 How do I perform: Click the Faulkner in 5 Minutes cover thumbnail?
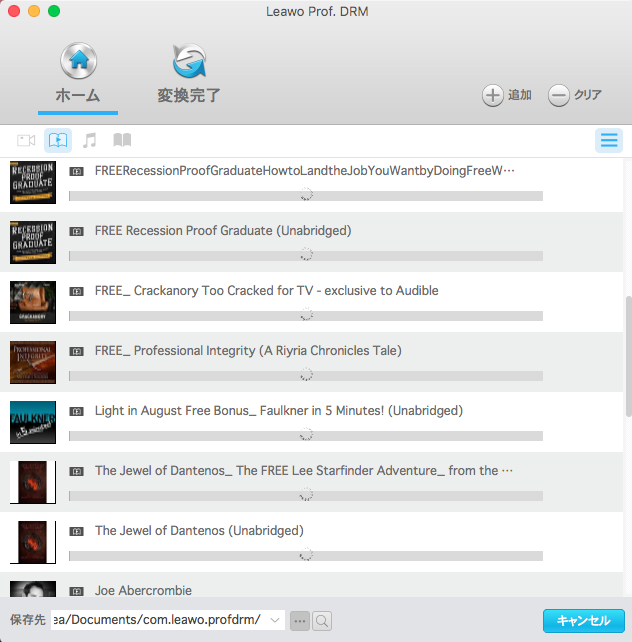tap(33, 422)
